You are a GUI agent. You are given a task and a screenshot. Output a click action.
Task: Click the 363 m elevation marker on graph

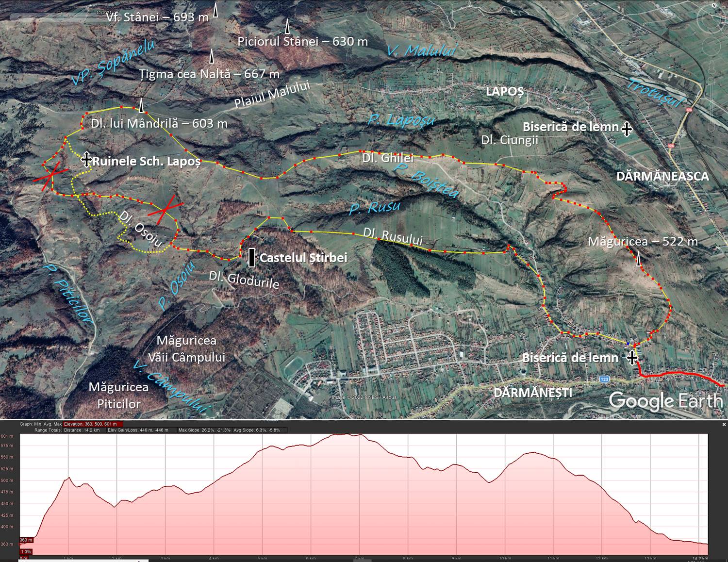coord(26,540)
